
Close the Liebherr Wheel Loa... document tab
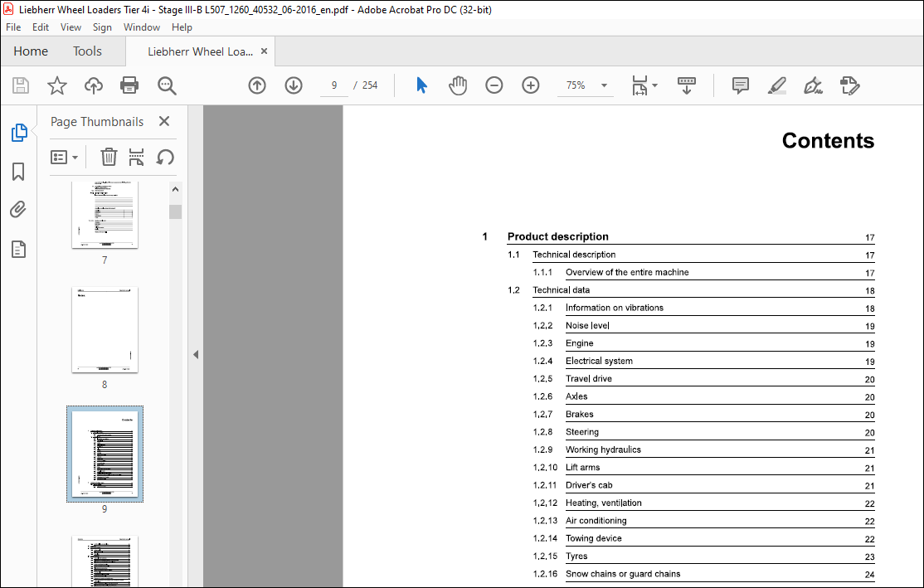tap(264, 51)
